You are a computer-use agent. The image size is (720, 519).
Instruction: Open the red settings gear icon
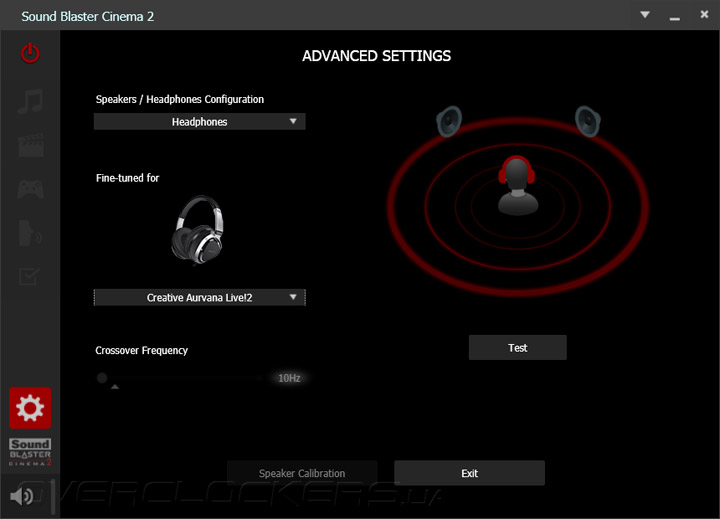(x=30, y=408)
